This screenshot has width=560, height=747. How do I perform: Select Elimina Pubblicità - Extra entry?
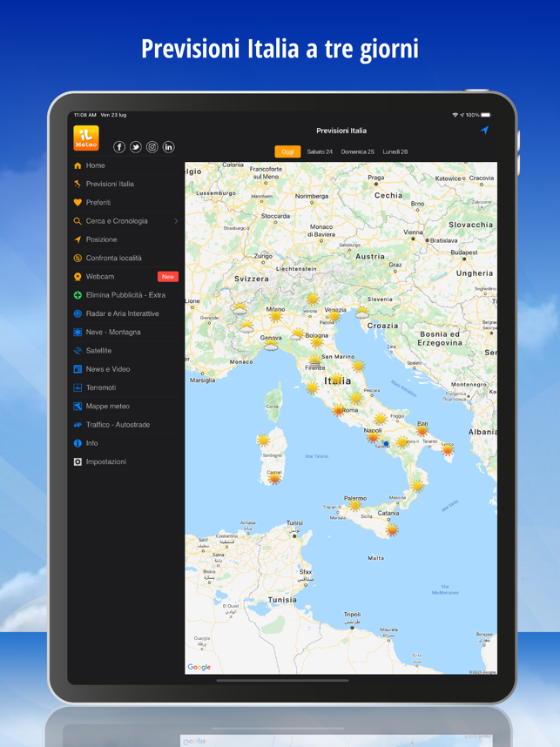click(x=125, y=295)
